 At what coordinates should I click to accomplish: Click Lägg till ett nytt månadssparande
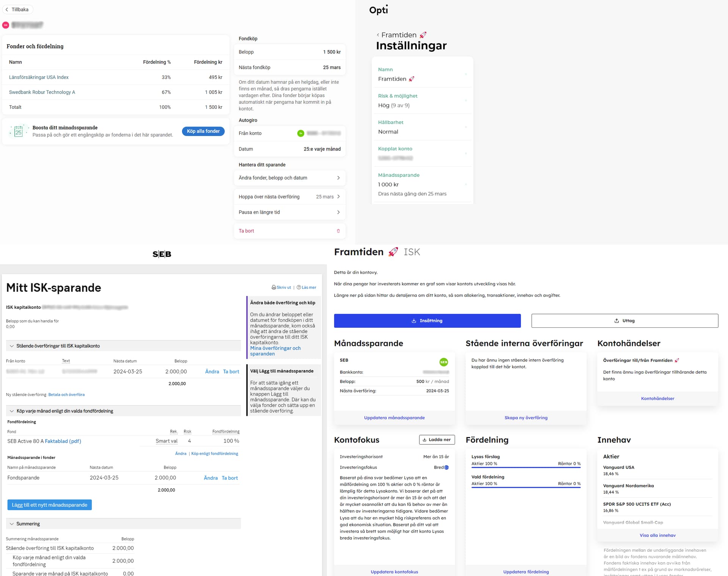(49, 505)
